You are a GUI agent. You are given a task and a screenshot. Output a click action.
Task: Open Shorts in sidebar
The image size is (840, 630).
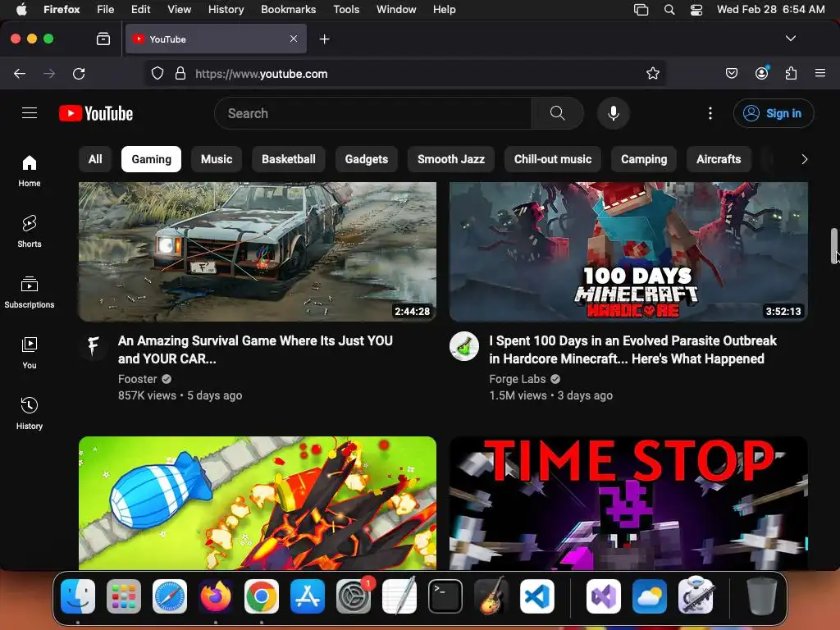30,231
